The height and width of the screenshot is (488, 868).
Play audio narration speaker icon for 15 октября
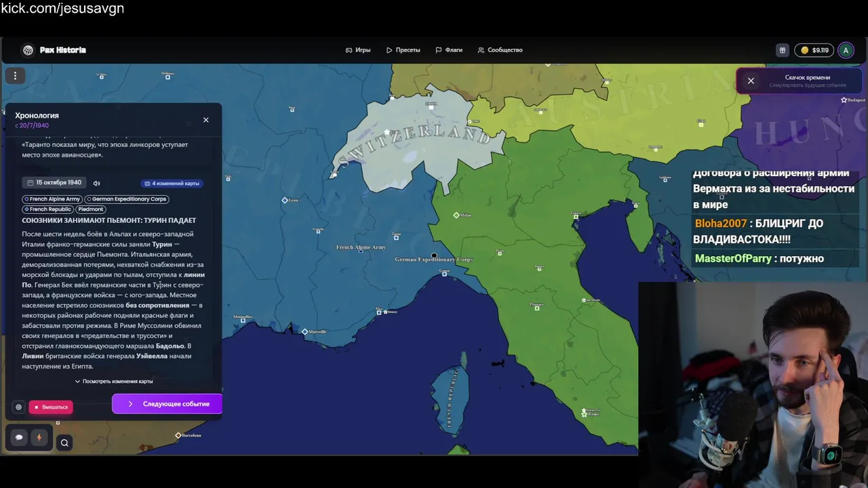[x=96, y=183]
